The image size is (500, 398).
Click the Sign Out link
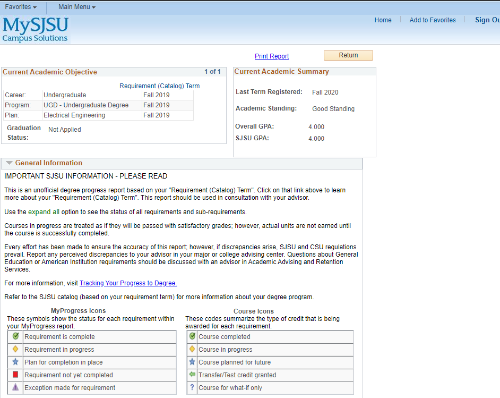tap(487, 20)
